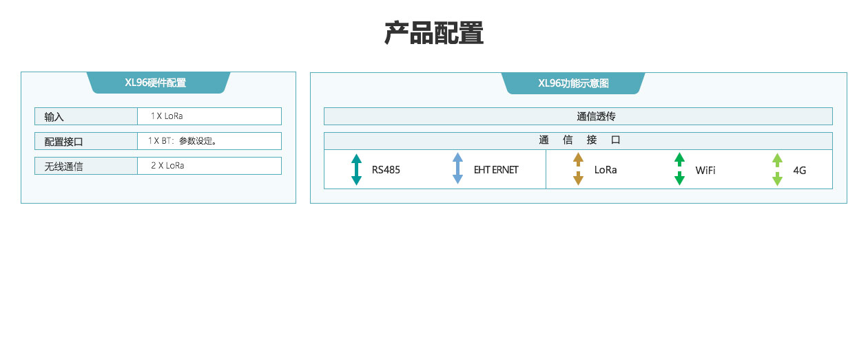This screenshot has height=355, width=868.
Task: Click the 通信接口 header bar
Action: tap(578, 140)
